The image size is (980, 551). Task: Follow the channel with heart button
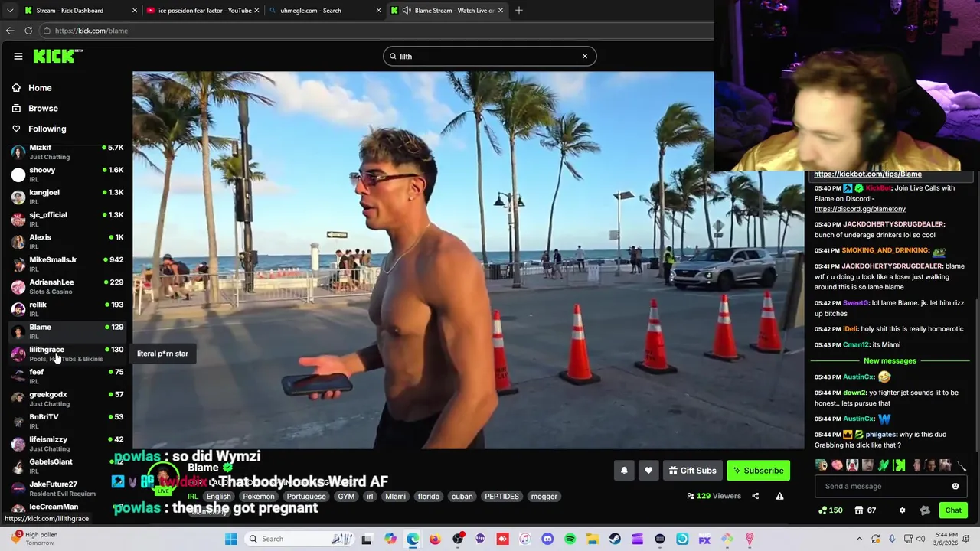click(x=648, y=471)
